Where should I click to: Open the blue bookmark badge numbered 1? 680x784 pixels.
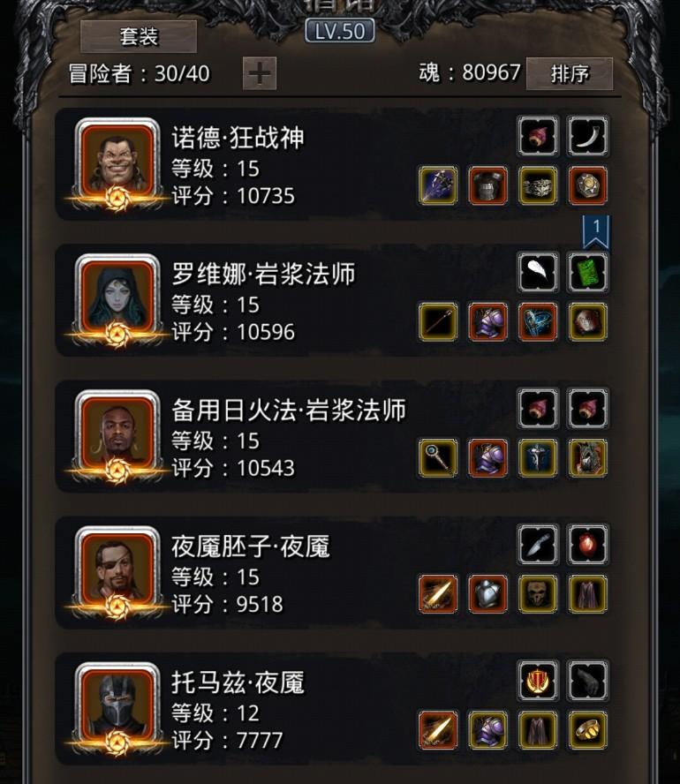(x=596, y=231)
